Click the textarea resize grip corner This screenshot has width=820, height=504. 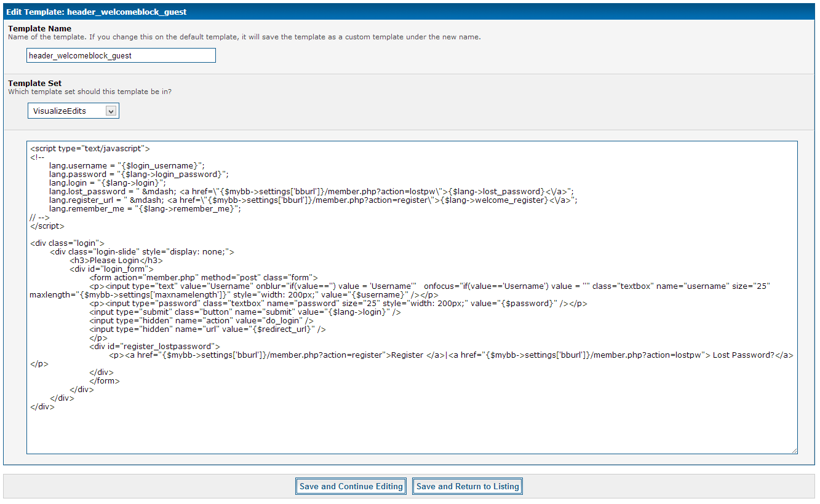pos(794,451)
